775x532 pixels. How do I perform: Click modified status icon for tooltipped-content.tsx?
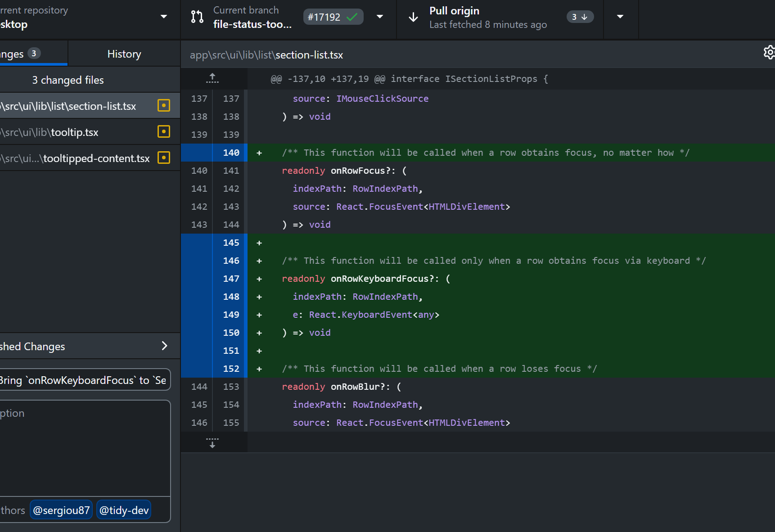[164, 158]
